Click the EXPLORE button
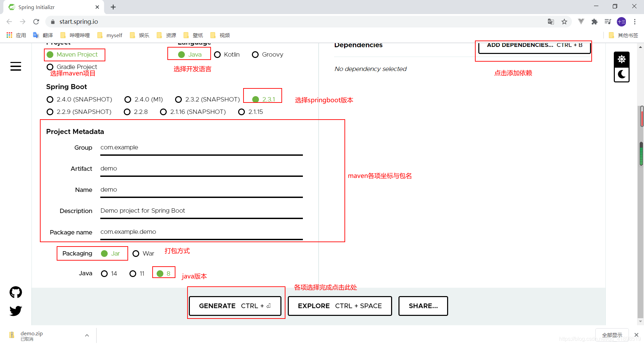644x345 pixels. [x=340, y=306]
